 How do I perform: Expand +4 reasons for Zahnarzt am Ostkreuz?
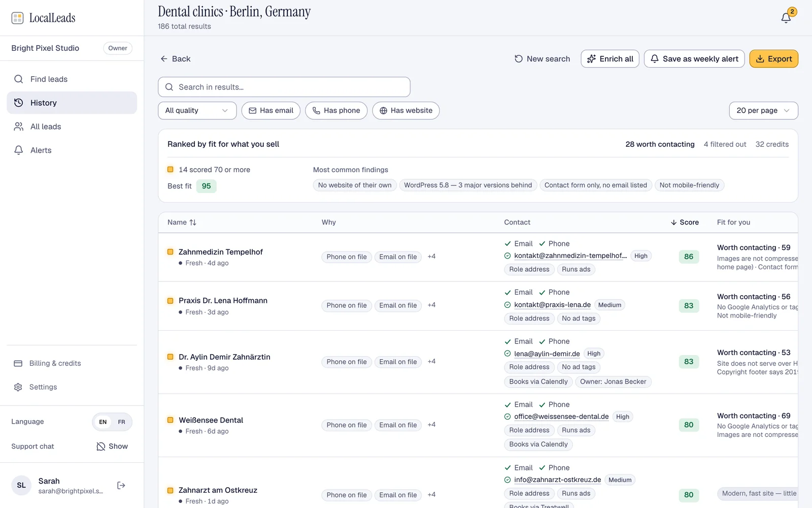pos(432,495)
